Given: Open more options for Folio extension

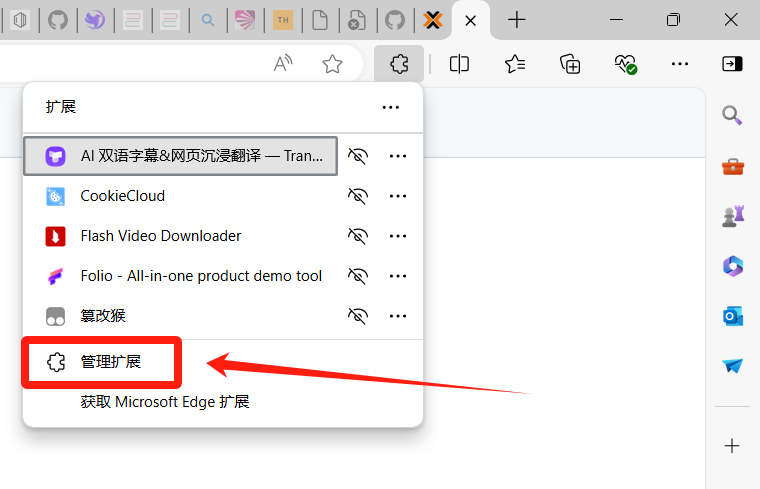Looking at the screenshot, I should 398,275.
